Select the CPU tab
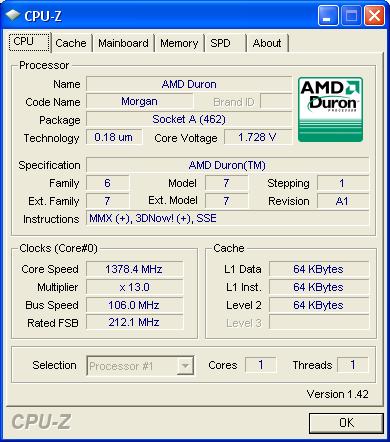390x442 pixels. 29,42
